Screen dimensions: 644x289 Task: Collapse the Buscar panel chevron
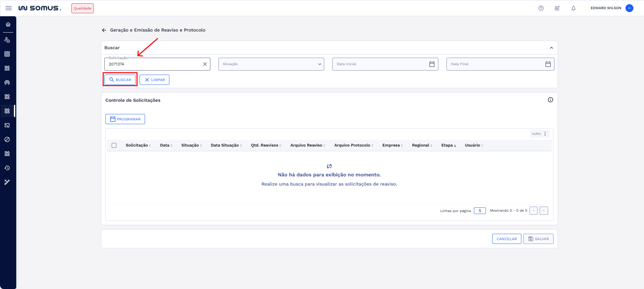coord(551,48)
